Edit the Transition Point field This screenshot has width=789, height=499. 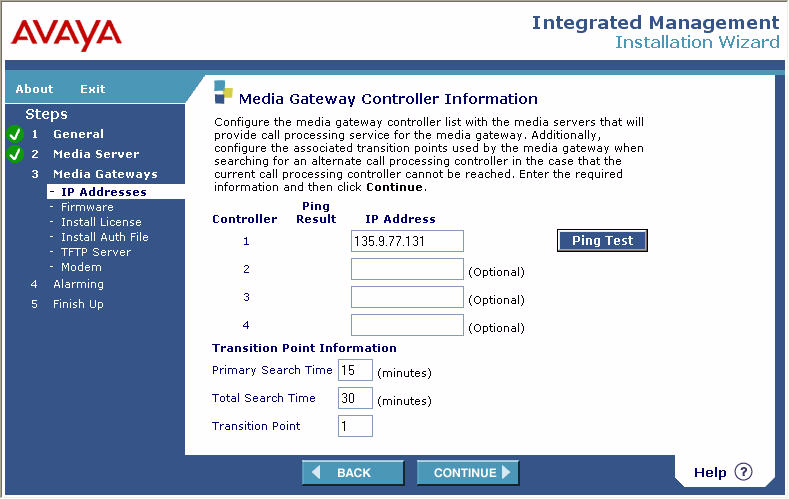355,426
